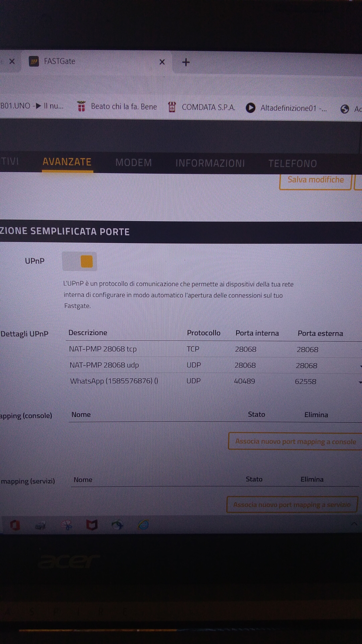Click the globe bookmark icon
Viewport: 362px width, 644px height.
tap(345, 109)
